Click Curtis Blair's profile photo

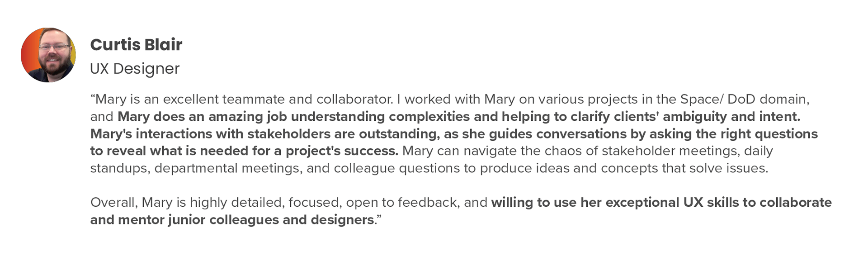[48, 55]
